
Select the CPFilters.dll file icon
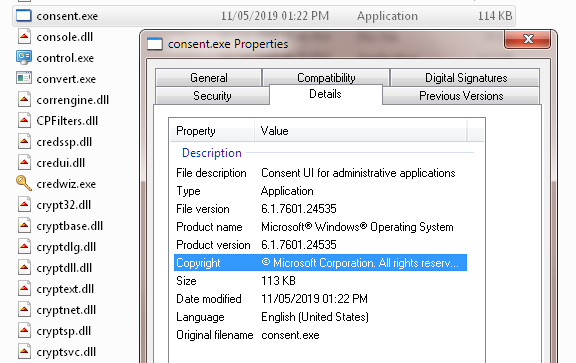click(24, 121)
